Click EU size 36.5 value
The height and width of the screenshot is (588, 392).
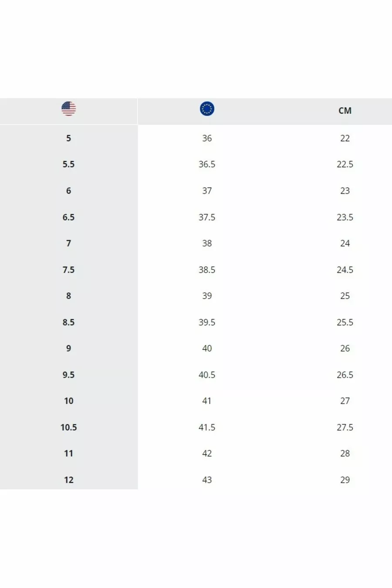coord(207,164)
